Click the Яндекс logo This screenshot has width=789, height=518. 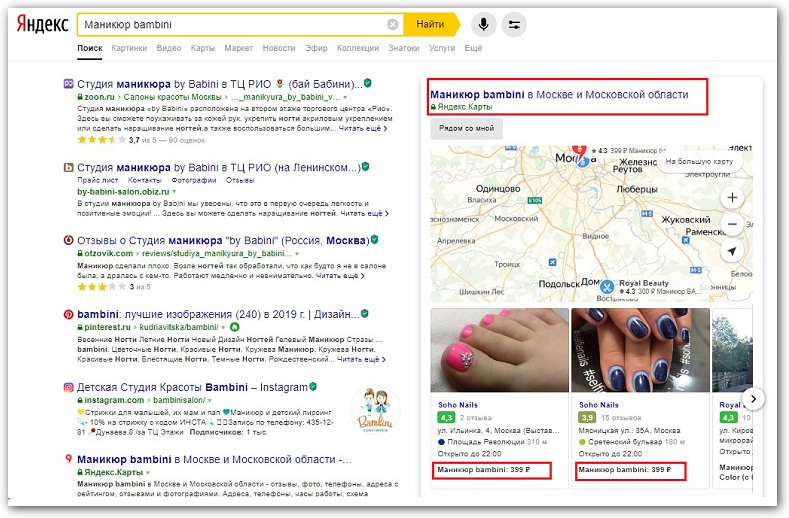42,24
